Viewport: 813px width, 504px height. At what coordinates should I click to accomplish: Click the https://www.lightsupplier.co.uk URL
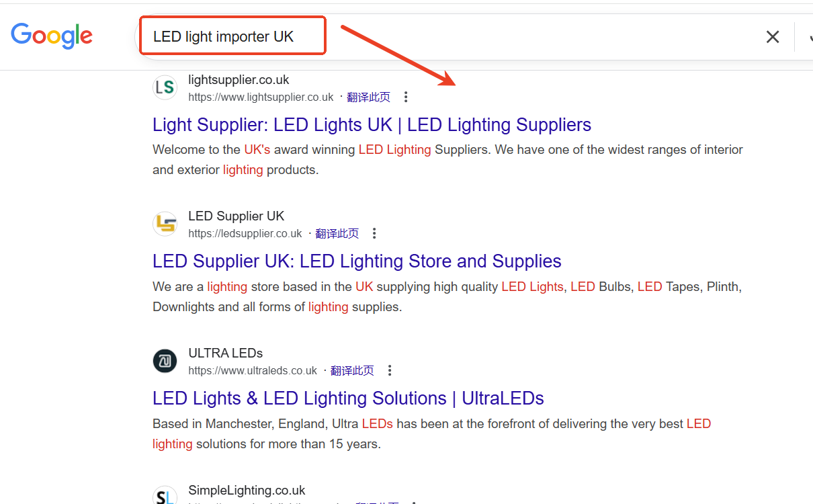(x=261, y=97)
